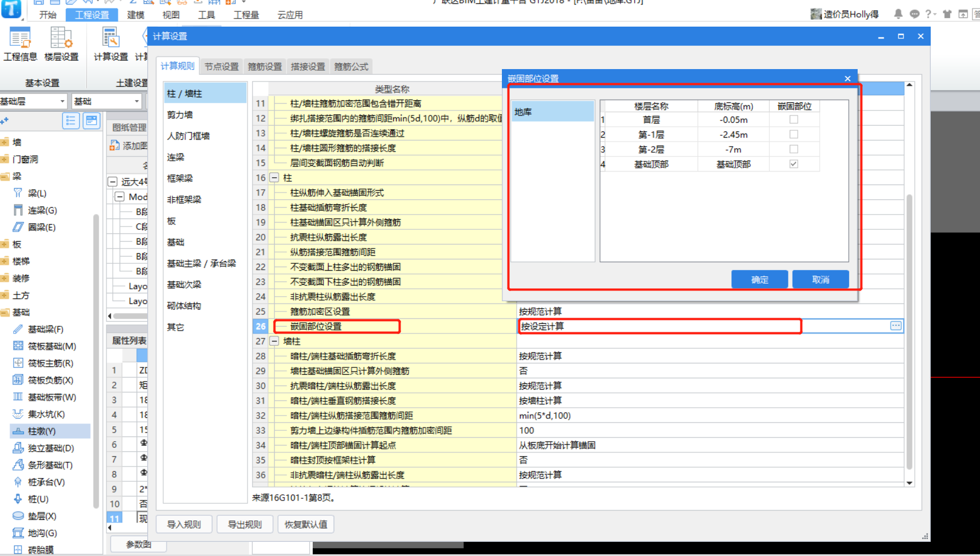The height and width of the screenshot is (556, 980).
Task: Check 嵌固部位 box for 首层
Action: (794, 119)
